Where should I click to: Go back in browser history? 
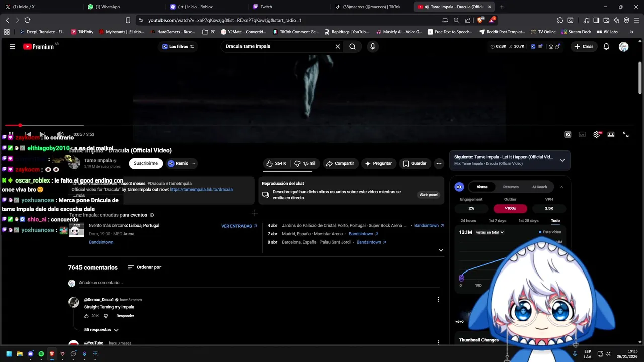(7, 20)
